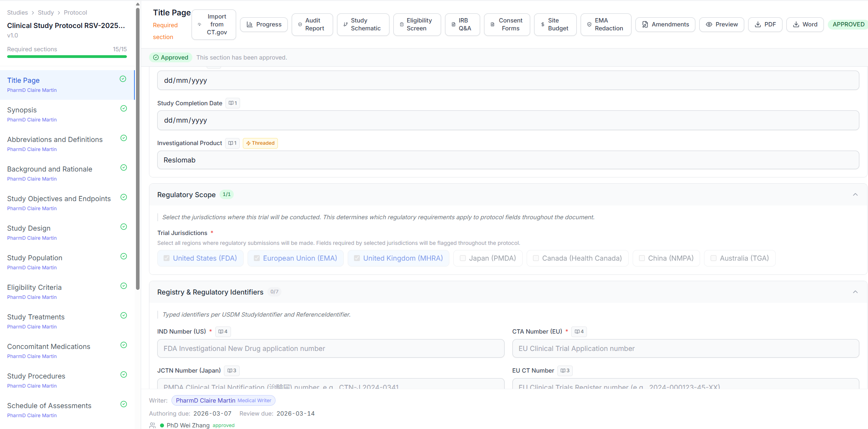Download protocol as Word

tap(805, 24)
